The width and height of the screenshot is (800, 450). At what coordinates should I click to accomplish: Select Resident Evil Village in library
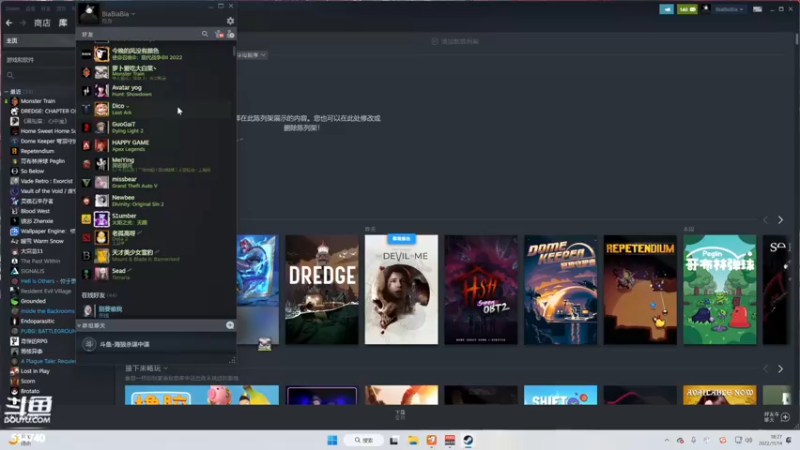point(46,291)
